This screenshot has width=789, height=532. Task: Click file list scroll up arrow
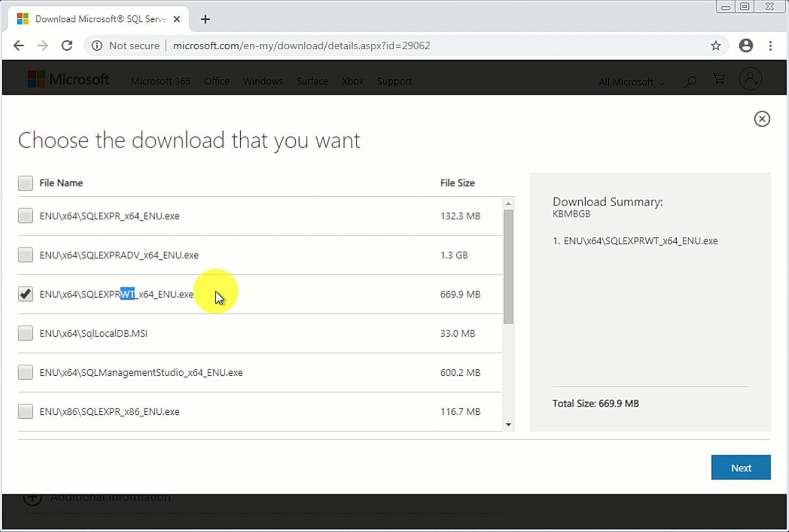[508, 203]
